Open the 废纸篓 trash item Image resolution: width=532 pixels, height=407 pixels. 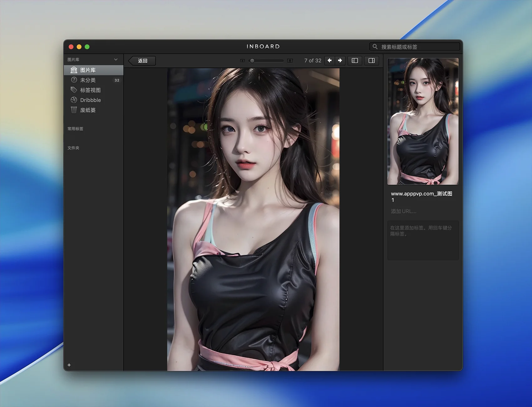point(88,110)
